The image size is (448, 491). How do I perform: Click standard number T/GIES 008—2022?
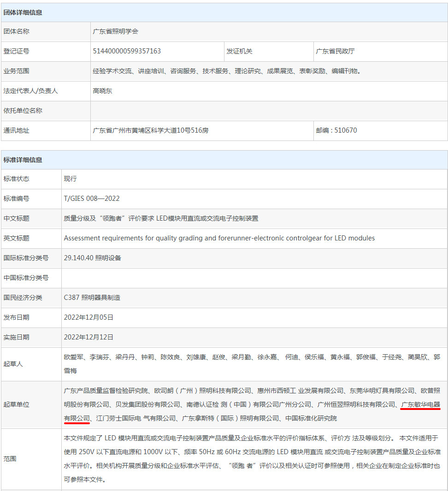92,199
